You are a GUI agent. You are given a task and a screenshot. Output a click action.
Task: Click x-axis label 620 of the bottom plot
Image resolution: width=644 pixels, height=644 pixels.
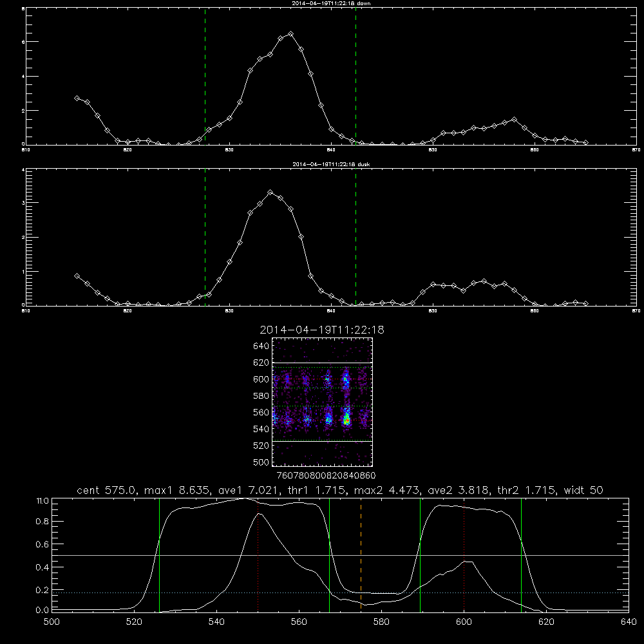coord(546,622)
